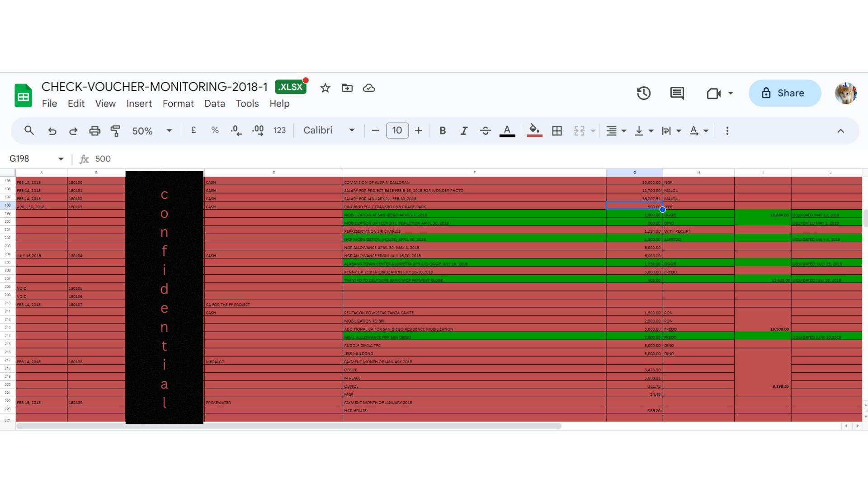Star this spreadsheet document
Image resolution: width=868 pixels, height=488 pixels.
click(325, 88)
